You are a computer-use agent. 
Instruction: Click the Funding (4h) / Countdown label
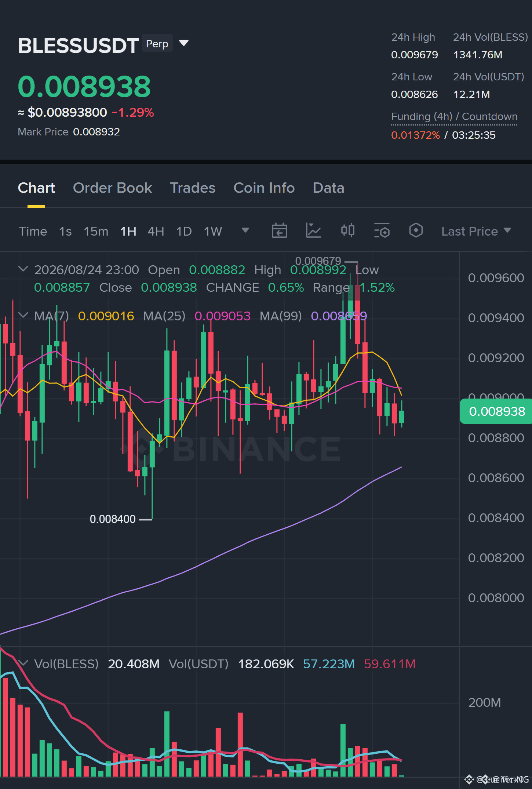[x=454, y=117]
